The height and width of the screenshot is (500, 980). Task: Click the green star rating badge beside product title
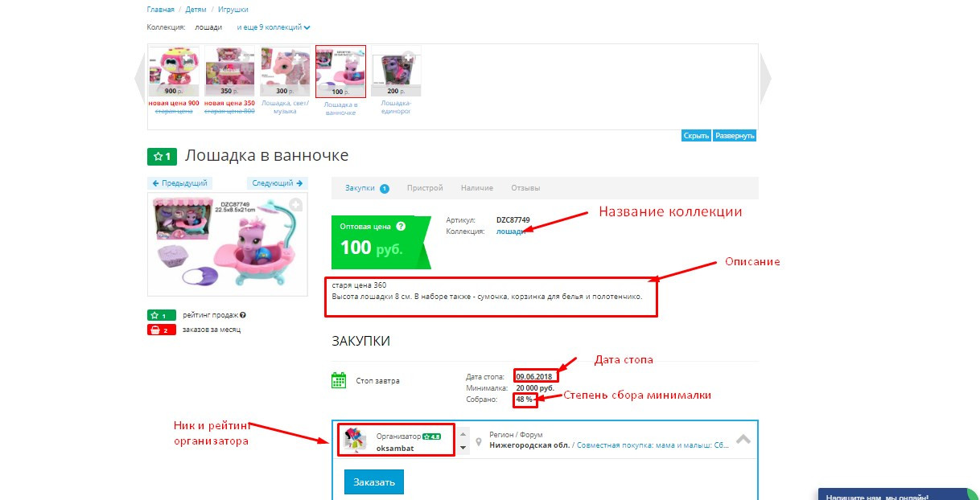162,156
